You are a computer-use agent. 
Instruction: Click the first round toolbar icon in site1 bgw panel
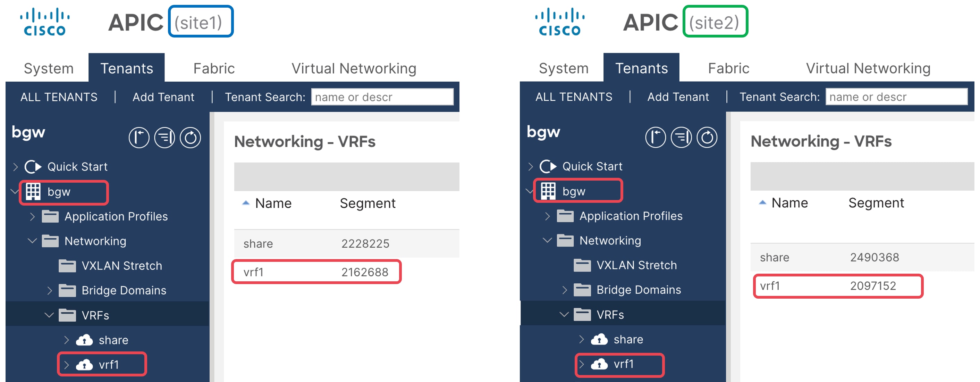pos(139,138)
